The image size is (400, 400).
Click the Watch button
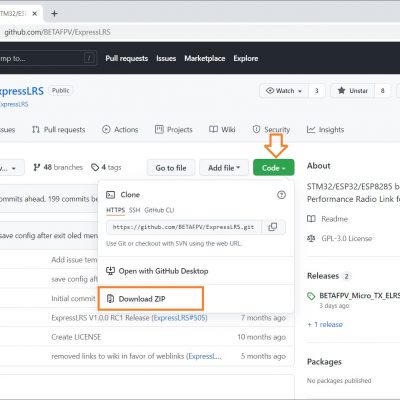(284, 91)
